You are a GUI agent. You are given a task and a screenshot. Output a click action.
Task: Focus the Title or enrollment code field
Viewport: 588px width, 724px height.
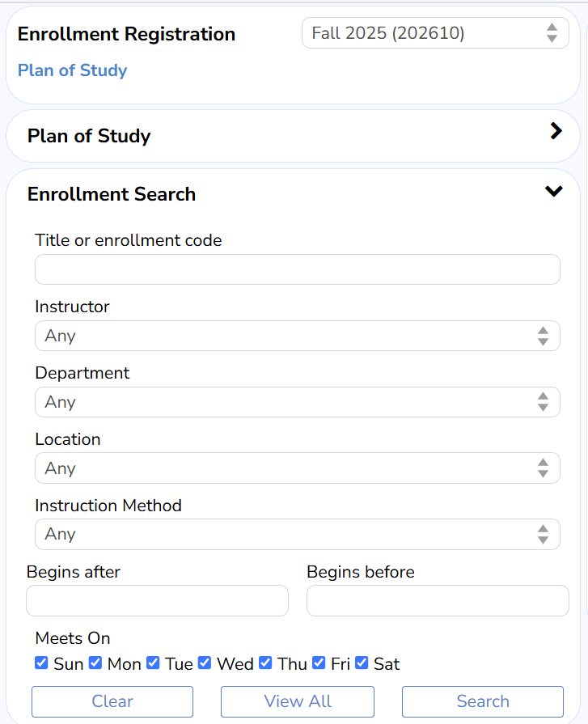tap(297, 269)
